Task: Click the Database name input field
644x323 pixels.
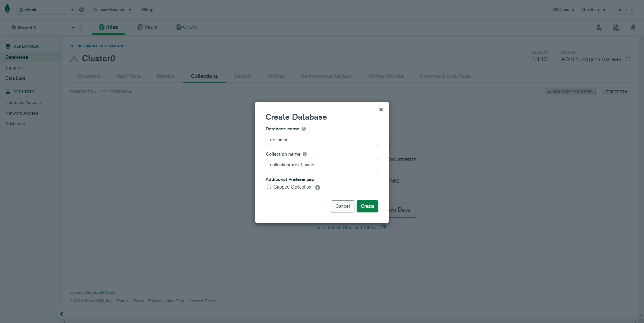Action: (x=322, y=140)
